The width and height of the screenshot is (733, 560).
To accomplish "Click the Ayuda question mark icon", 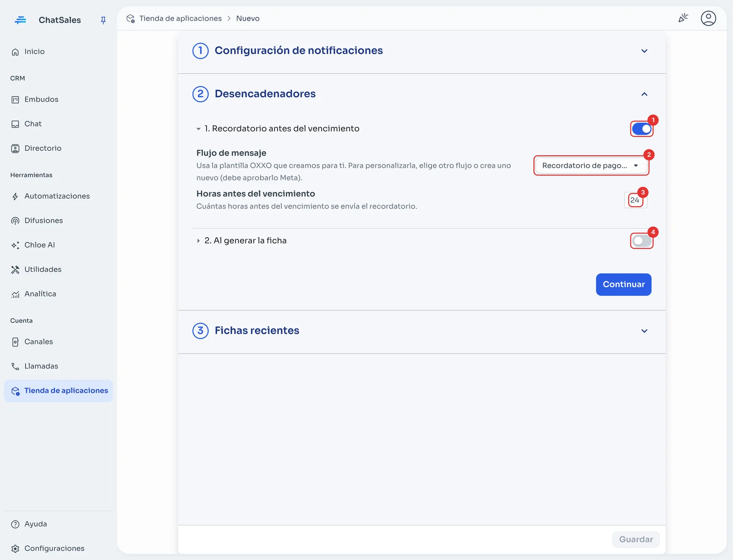I will point(15,524).
